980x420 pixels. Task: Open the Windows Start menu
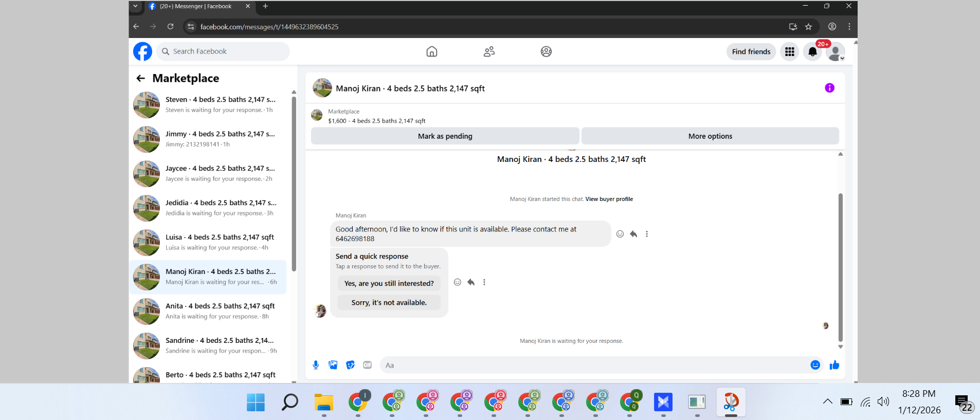click(256, 402)
